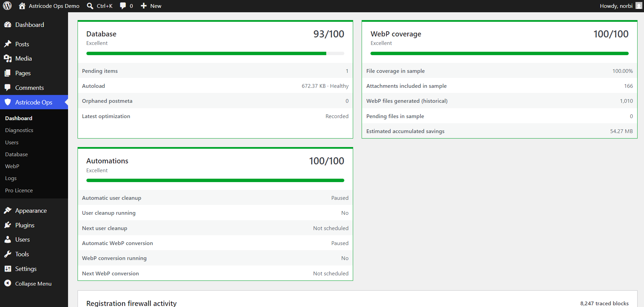Click the Tools wrench icon
644x307 pixels.
7,254
